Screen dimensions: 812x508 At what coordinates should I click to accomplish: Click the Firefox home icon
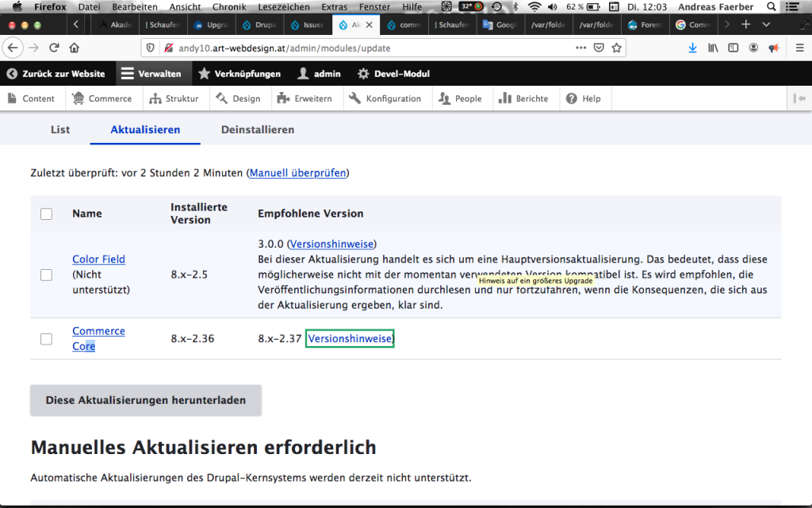tap(75, 48)
